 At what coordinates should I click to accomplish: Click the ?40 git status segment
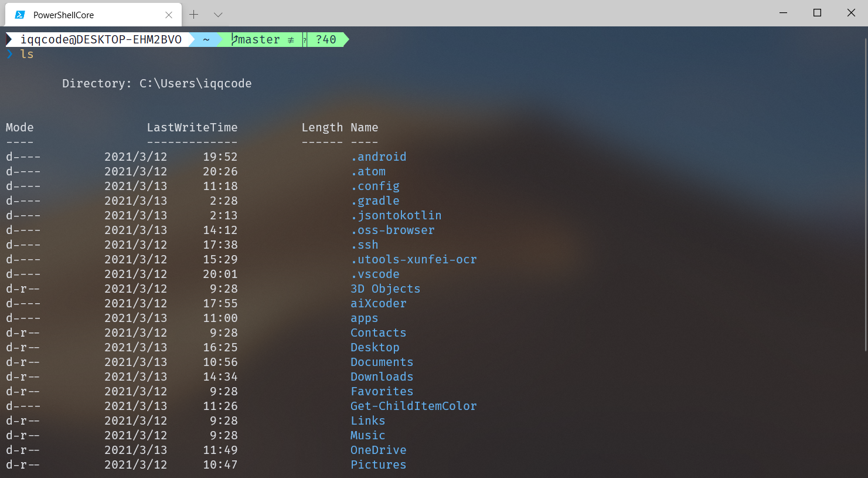[326, 39]
